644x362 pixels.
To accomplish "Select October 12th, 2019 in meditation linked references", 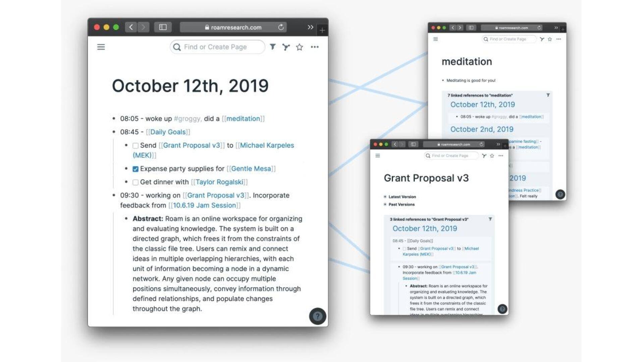I will 483,105.
